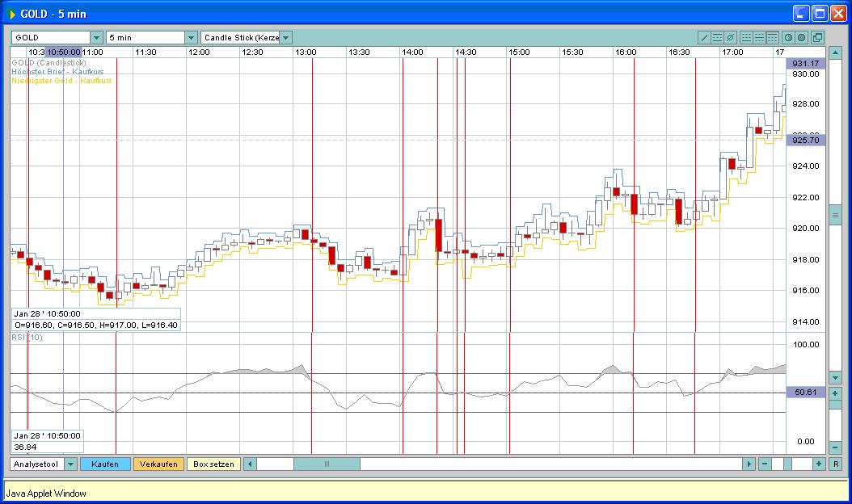Click the GOLD (Candlestick) legend label
The height and width of the screenshot is (504, 852).
49,63
